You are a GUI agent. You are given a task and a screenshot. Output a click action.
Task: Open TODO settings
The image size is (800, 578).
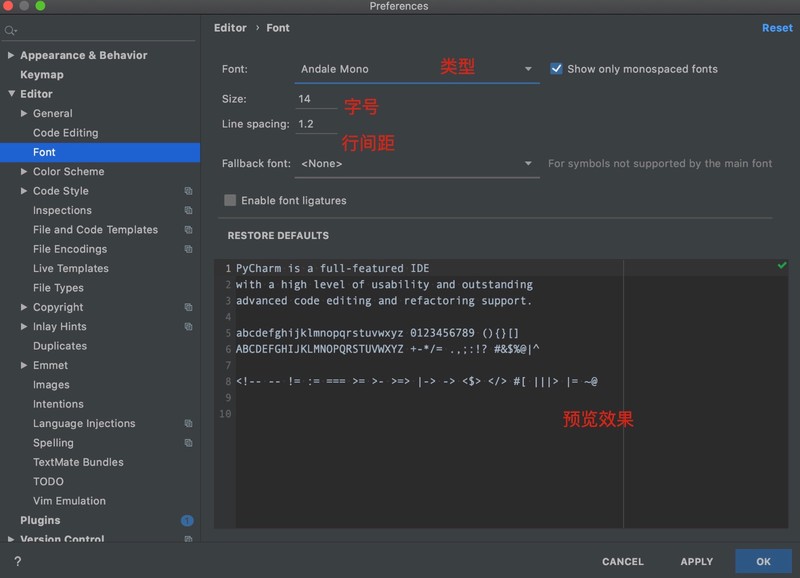(x=48, y=482)
